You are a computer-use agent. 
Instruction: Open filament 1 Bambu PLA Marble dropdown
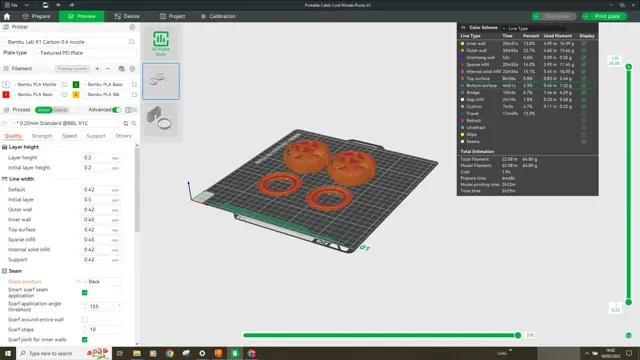click(37, 84)
